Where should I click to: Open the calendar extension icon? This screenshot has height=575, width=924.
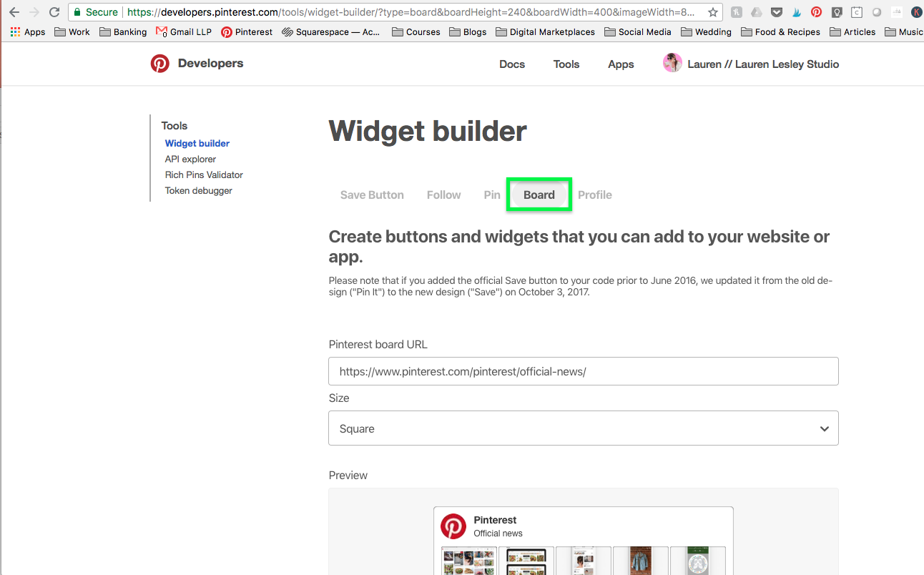pos(856,12)
